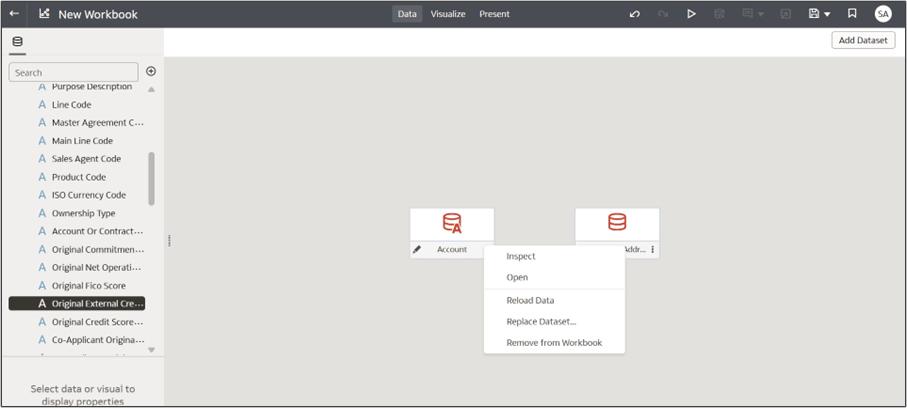Screen dimensions: 907x408
Task: Select the Main Line Code column
Action: (x=83, y=141)
